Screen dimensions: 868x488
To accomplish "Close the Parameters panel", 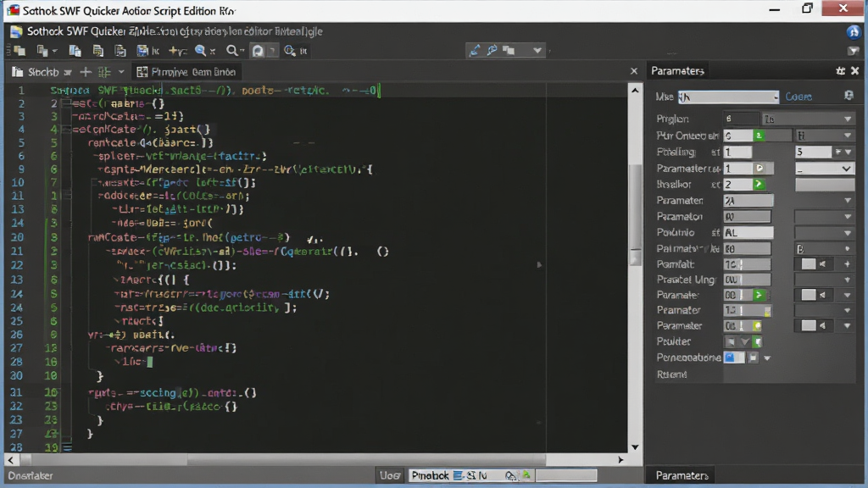I will click(854, 71).
